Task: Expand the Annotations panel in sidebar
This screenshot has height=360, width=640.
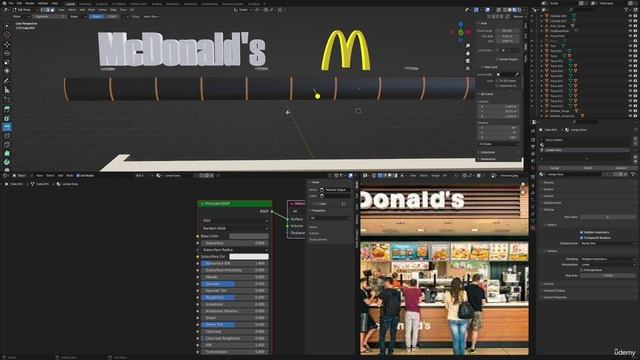Action: coord(487,159)
